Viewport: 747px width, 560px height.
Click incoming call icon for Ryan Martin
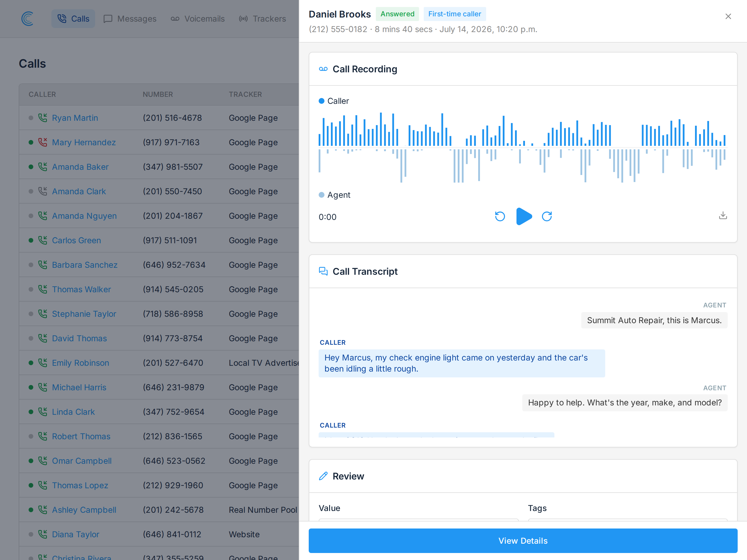pos(43,118)
